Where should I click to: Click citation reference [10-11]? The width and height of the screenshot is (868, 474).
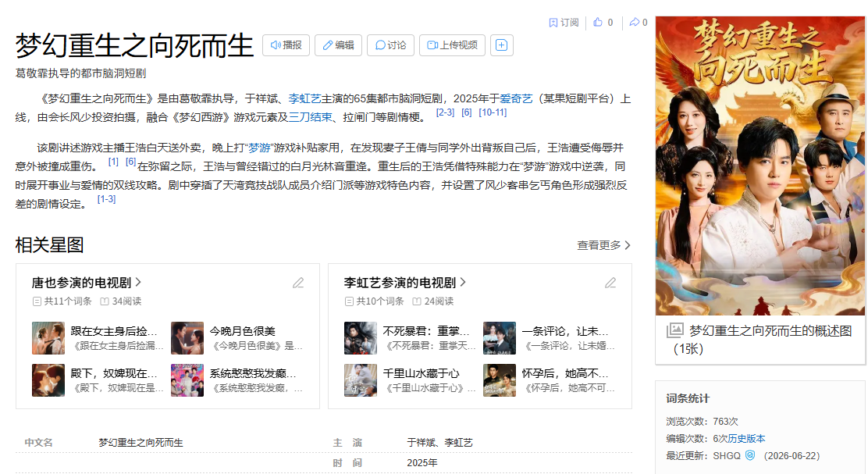493,112
